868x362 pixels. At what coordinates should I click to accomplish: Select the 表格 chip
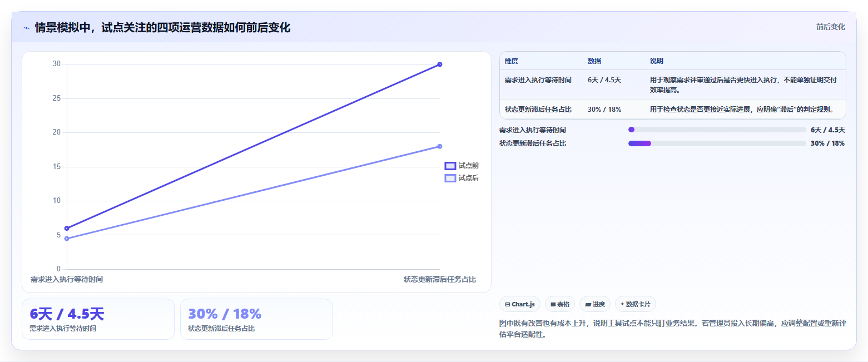(560, 304)
